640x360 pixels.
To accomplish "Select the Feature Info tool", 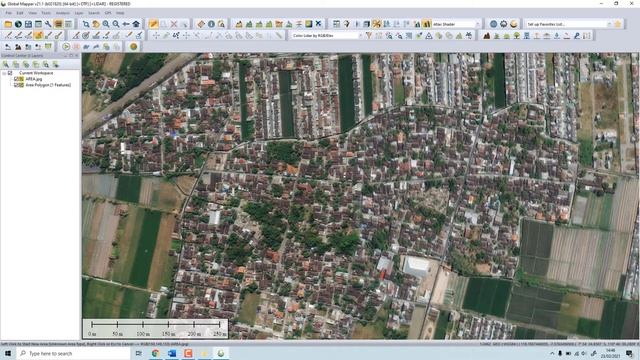I will click(x=211, y=24).
